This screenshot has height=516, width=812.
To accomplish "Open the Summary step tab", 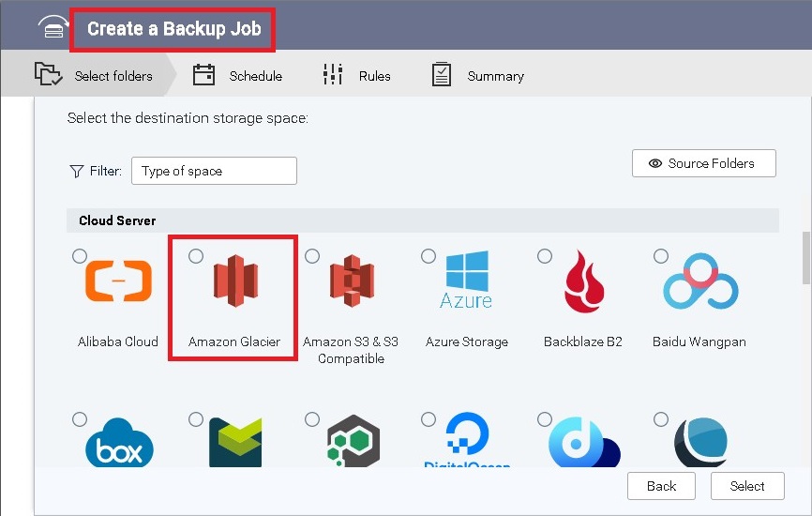I will click(x=478, y=76).
